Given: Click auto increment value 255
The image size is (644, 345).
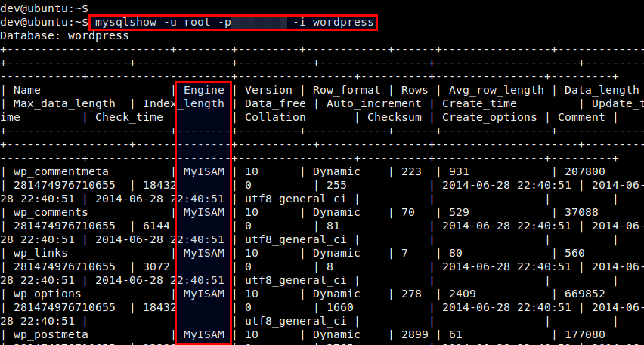Looking at the screenshot, I should click(x=336, y=185).
